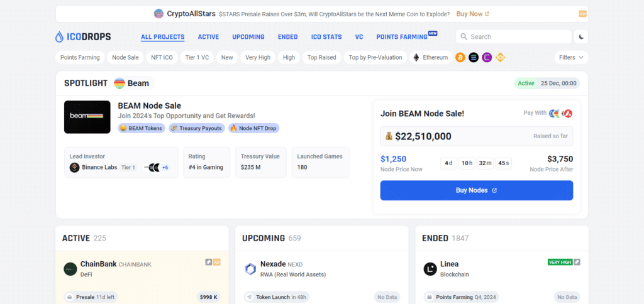Click the Points Farming Q4, 2024 label
Image resolution: width=644 pixels, height=304 pixels.
pos(462,297)
